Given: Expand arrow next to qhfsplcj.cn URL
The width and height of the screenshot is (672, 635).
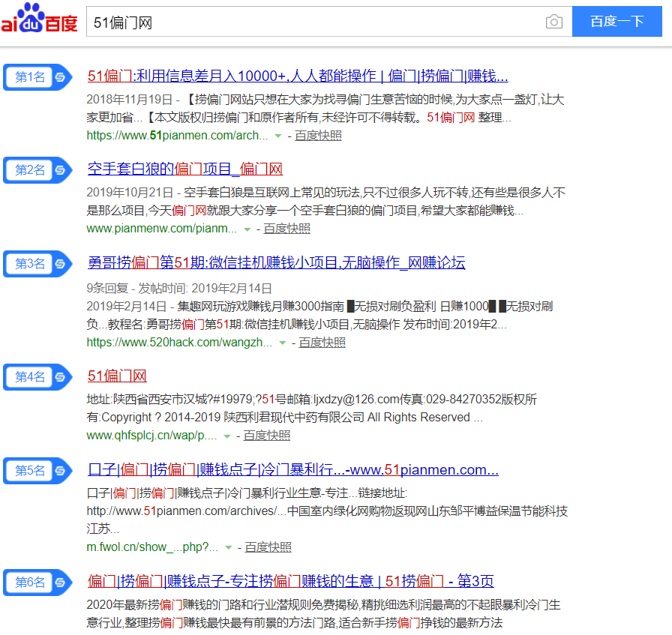Looking at the screenshot, I should [227, 436].
